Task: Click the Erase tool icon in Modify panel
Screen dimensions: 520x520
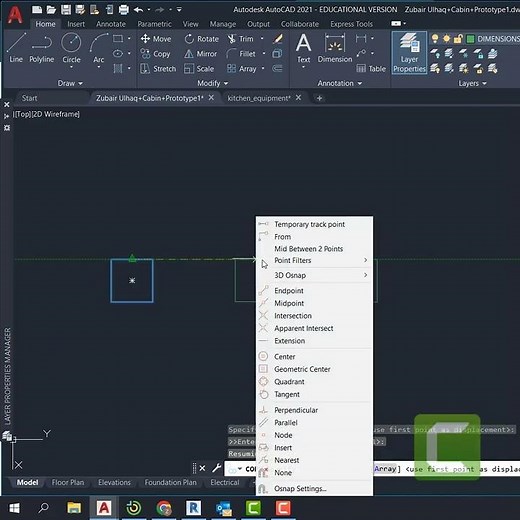Action: point(278,39)
